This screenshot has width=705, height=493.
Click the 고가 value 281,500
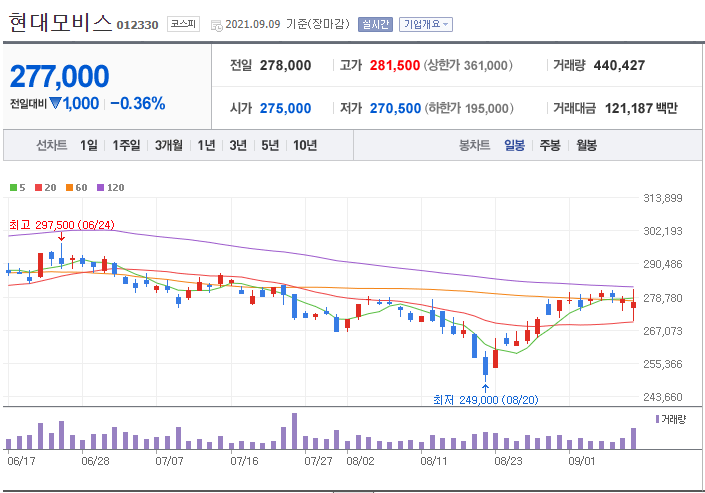[x=395, y=66]
